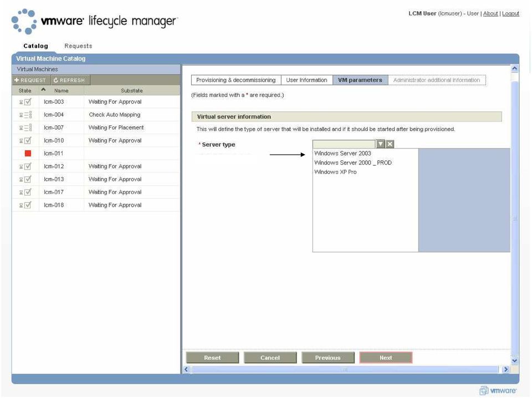Select the lcm-017 row name

[54, 192]
